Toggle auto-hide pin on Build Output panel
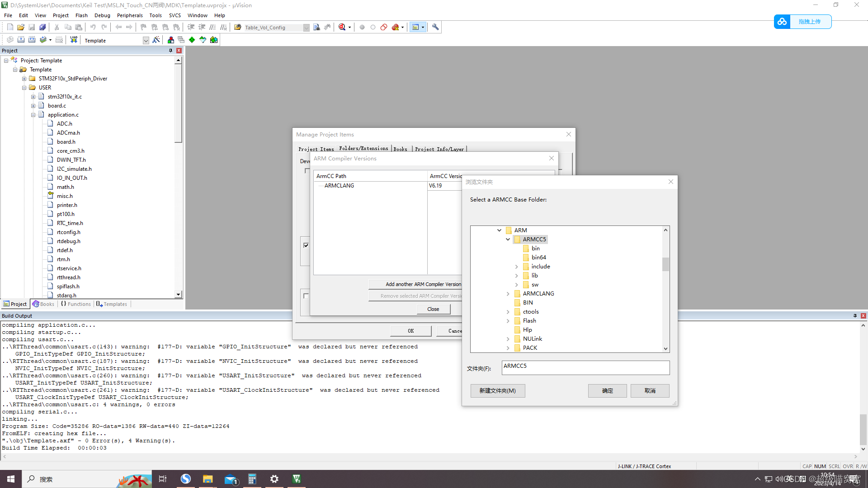 pyautogui.click(x=855, y=316)
